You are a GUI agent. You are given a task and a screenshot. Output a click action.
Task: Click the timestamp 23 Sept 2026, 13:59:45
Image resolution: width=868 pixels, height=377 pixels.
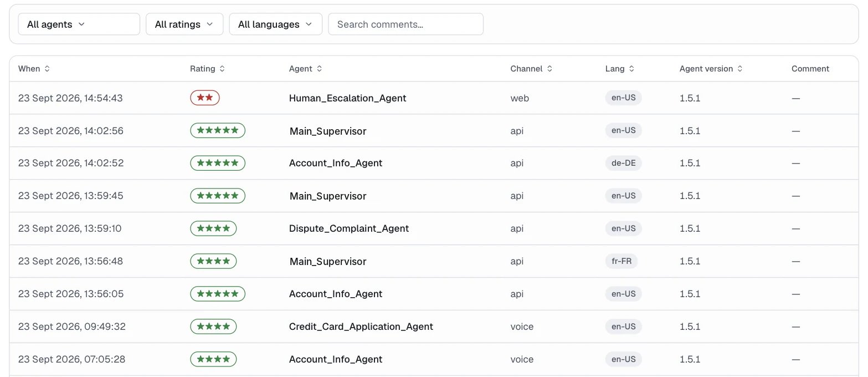click(x=71, y=196)
